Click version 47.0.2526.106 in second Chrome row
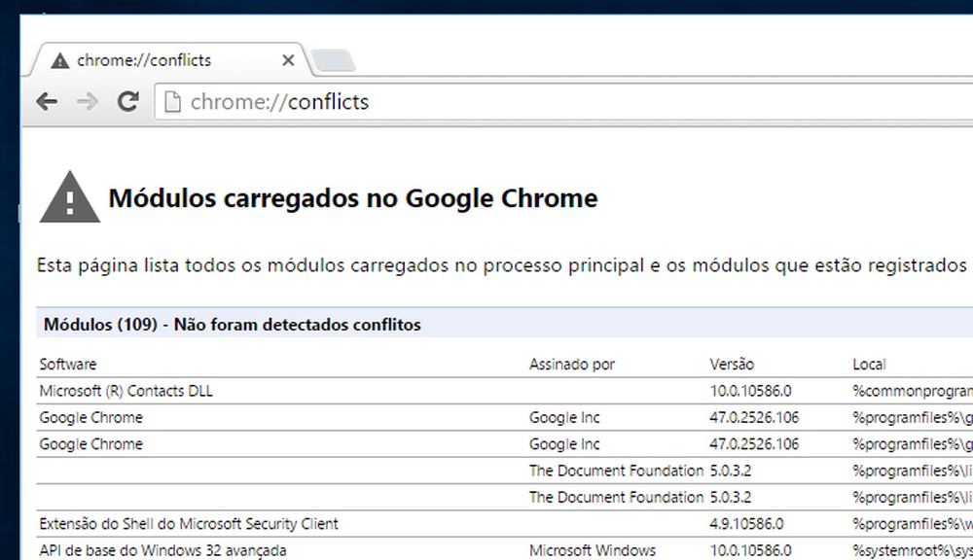The height and width of the screenshot is (560, 973). pyautogui.click(x=754, y=444)
